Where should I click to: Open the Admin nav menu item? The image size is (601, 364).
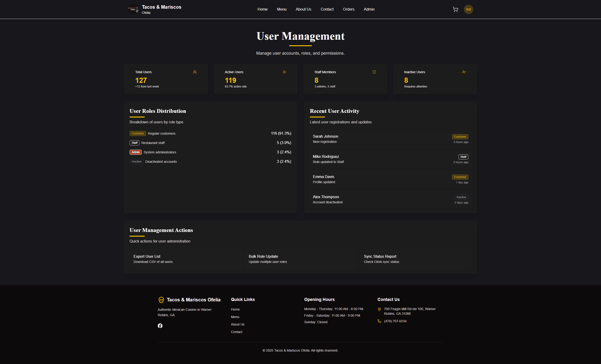[x=369, y=9]
